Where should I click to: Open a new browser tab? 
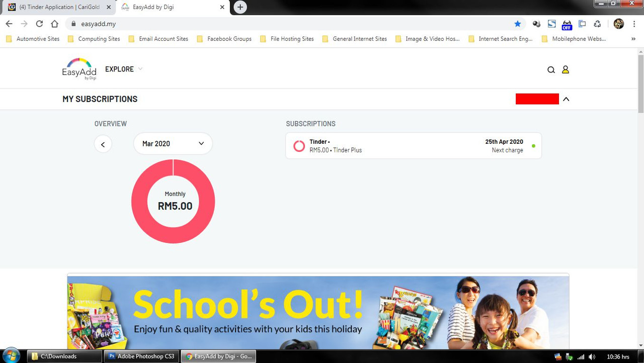pyautogui.click(x=240, y=7)
